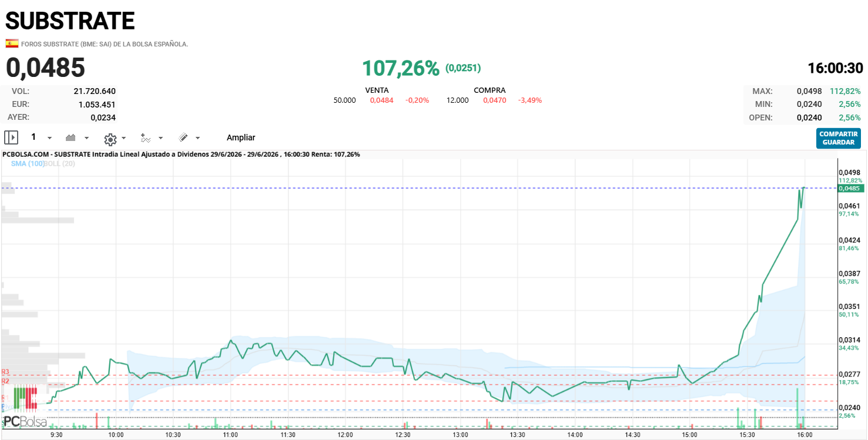Open the Foros Substrate forum link
The width and height of the screenshot is (868, 440).
105,44
